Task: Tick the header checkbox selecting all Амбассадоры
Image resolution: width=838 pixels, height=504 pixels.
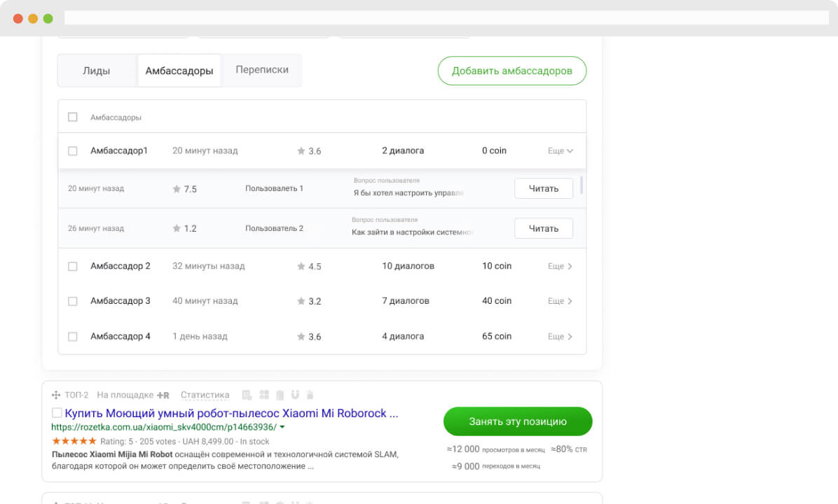Action: (73, 117)
